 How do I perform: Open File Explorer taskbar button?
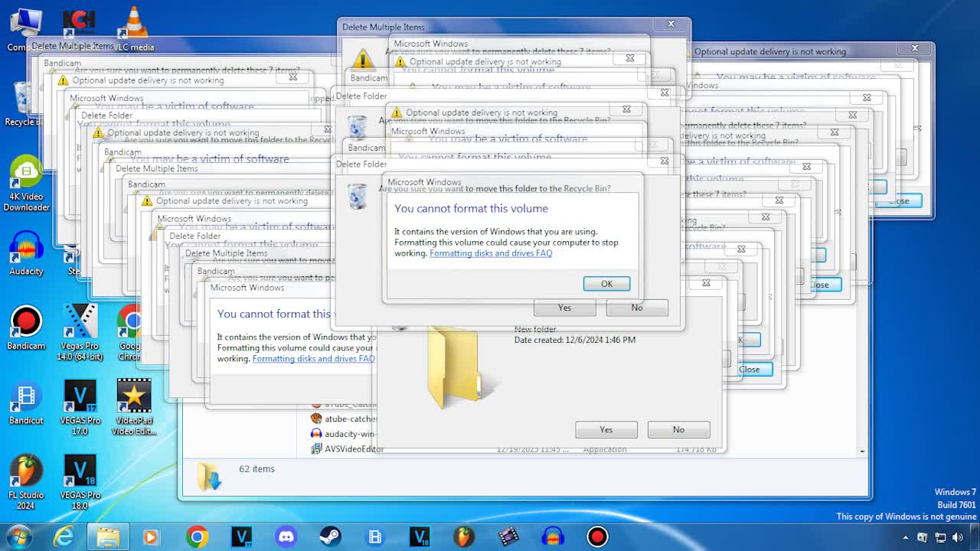[108, 537]
